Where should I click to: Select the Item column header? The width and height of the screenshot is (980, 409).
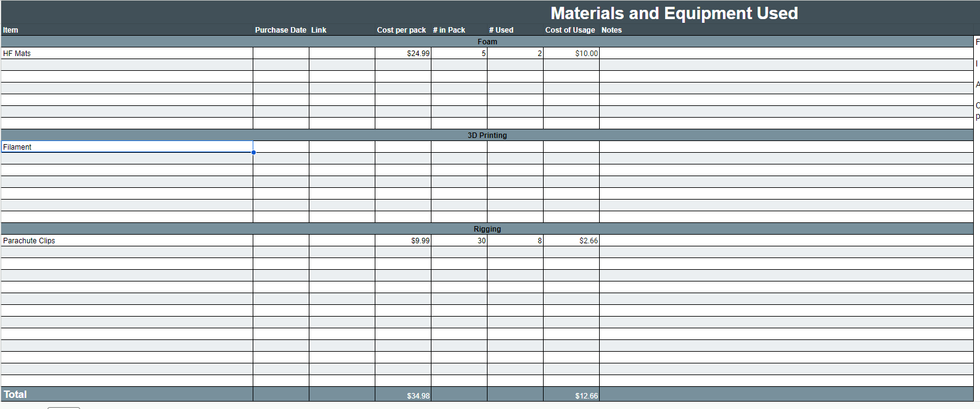point(10,30)
